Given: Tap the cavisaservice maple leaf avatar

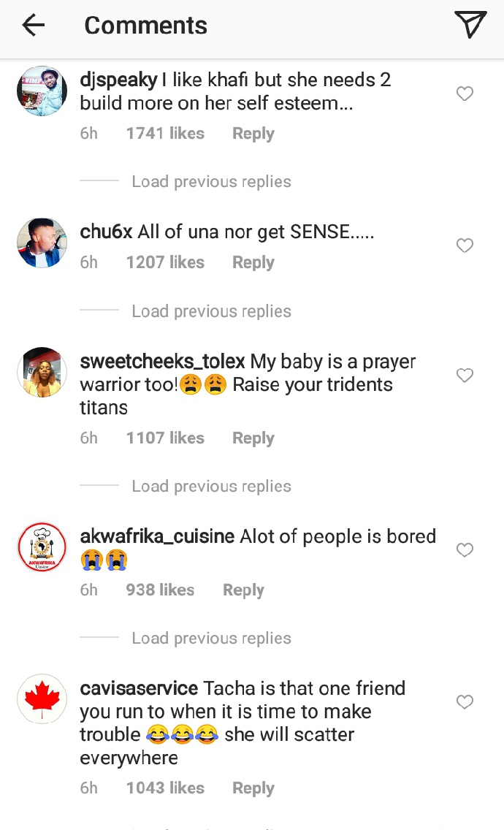Looking at the screenshot, I should (x=42, y=699).
